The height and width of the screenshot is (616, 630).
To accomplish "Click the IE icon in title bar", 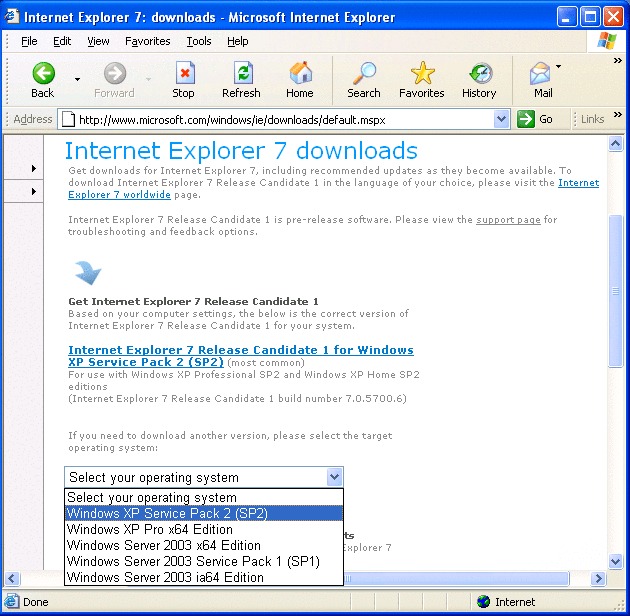I will [x=11, y=16].
